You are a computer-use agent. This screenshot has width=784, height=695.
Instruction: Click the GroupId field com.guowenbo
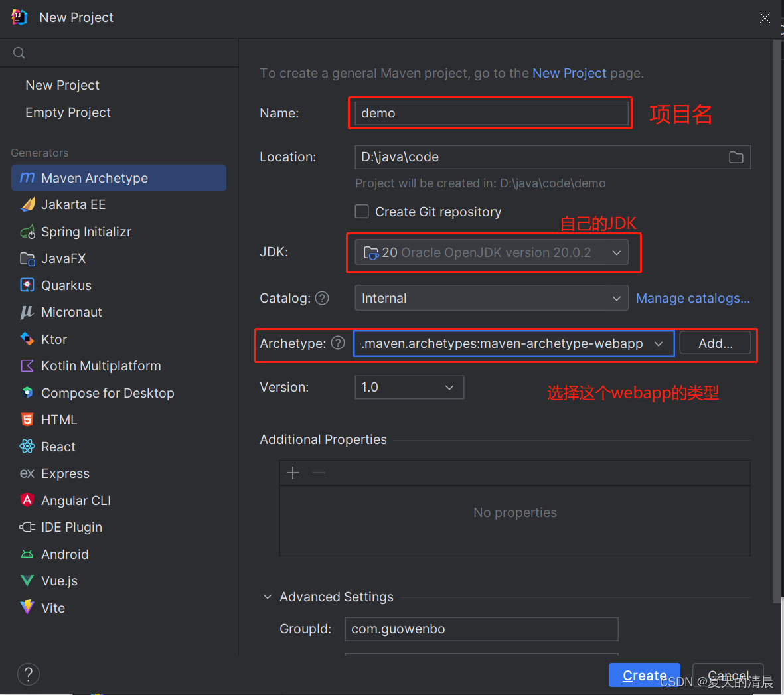coord(481,629)
